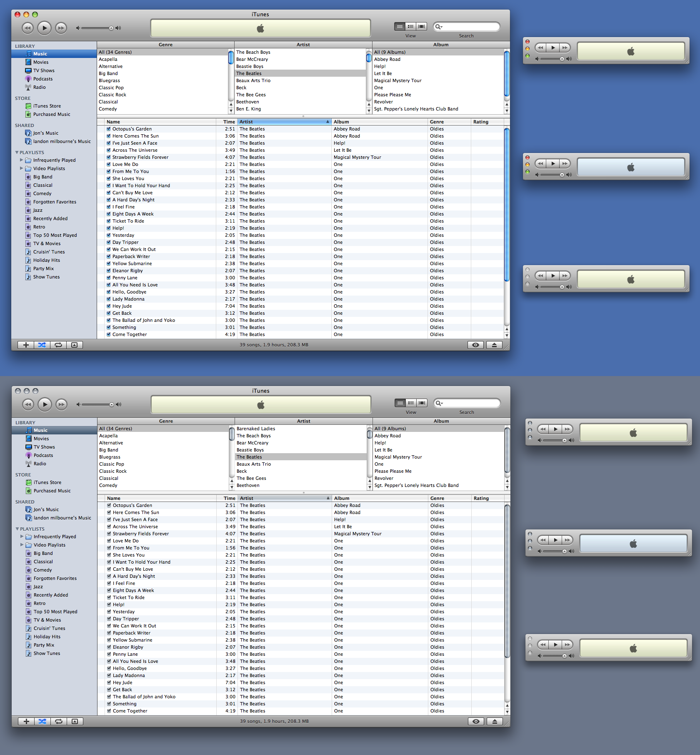This screenshot has height=755, width=700.
Task: Open Podcasts in top iTunes window sidebar
Action: point(43,79)
